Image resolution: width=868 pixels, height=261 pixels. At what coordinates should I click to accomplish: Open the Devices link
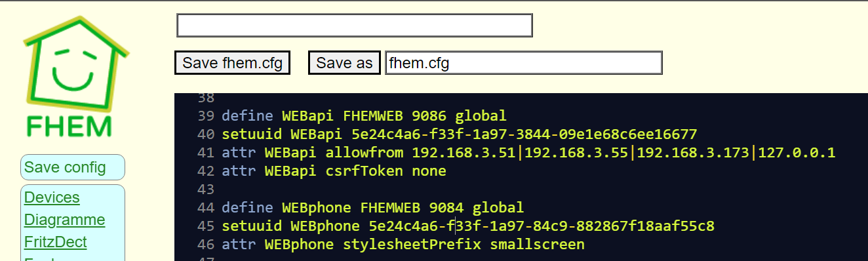click(x=52, y=197)
